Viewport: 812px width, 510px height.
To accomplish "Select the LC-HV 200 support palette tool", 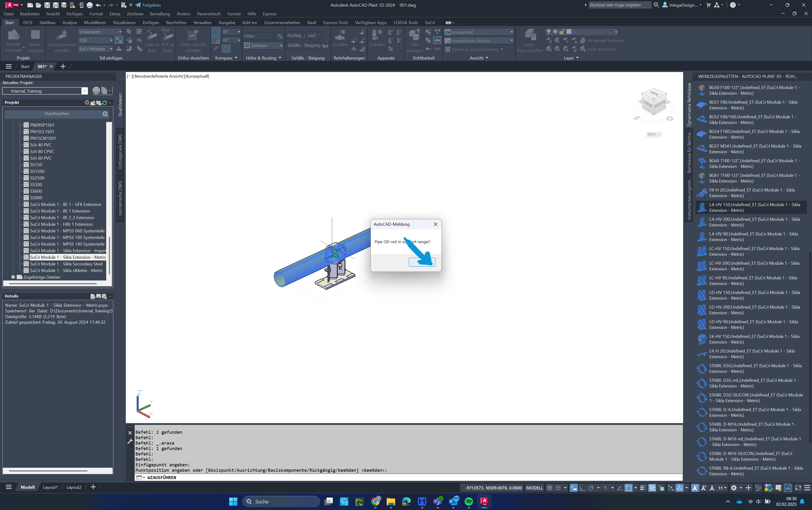I will 751,266.
